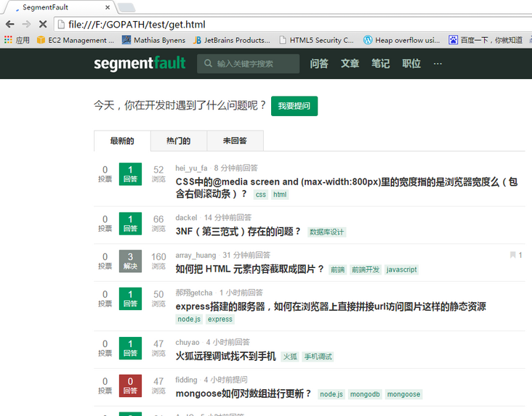Open the CSS @media screen question

click(347, 188)
